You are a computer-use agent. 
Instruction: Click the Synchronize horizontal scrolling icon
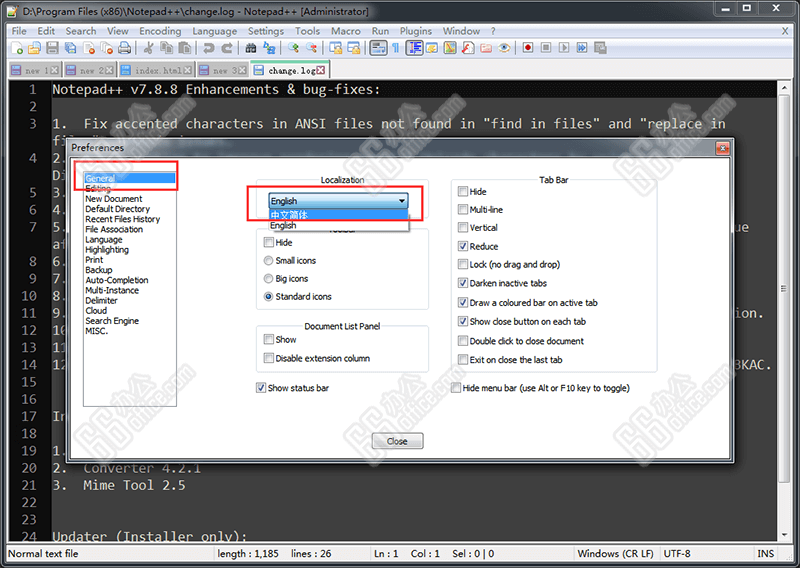tap(353, 48)
